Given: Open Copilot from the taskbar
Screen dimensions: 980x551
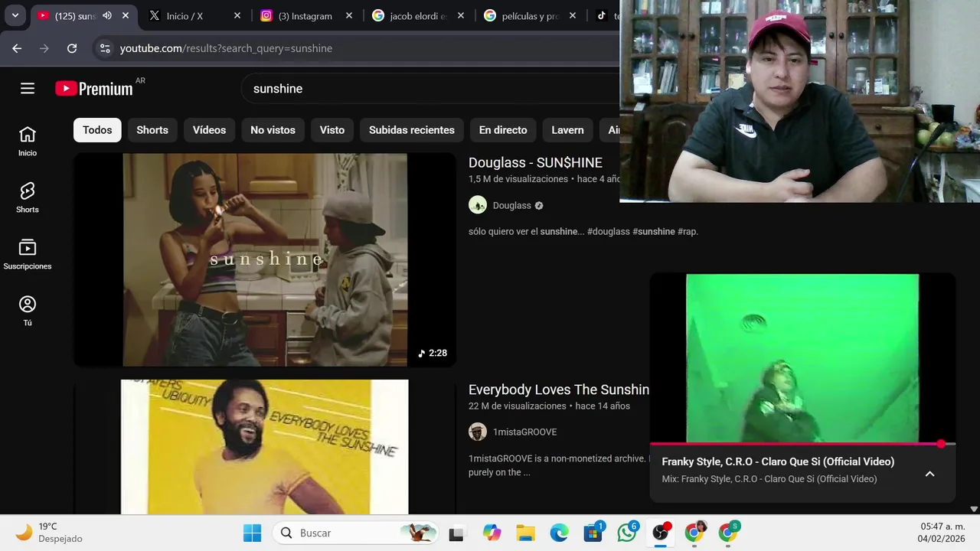Looking at the screenshot, I should 492,533.
